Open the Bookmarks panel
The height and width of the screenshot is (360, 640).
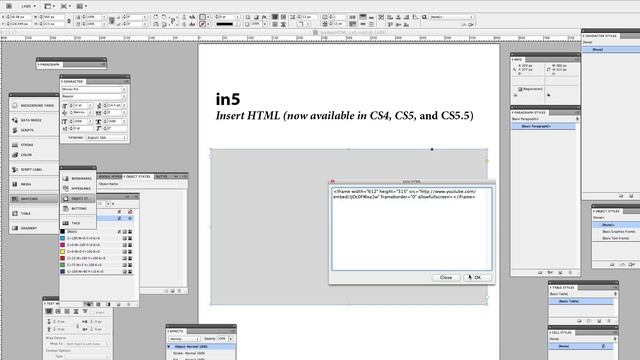tap(78, 178)
